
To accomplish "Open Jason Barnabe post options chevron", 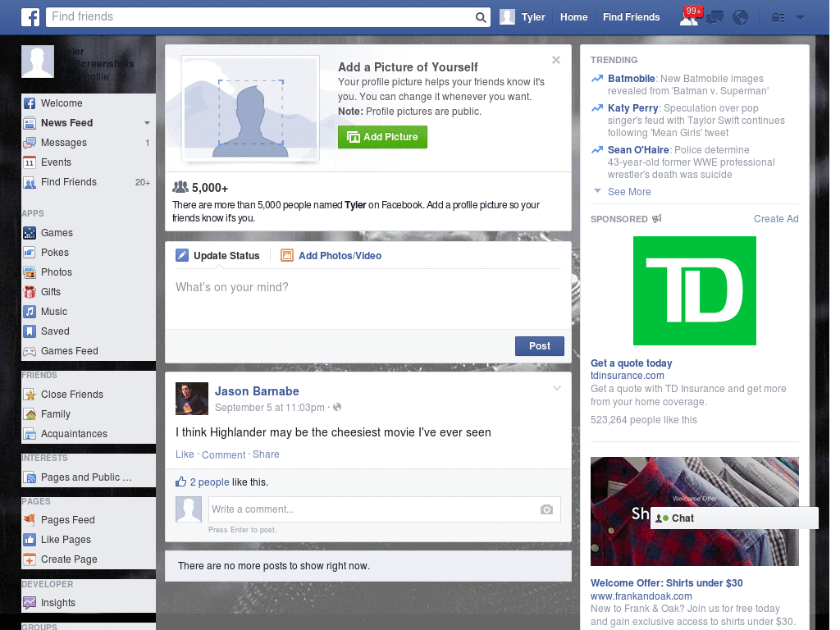I will click(557, 388).
